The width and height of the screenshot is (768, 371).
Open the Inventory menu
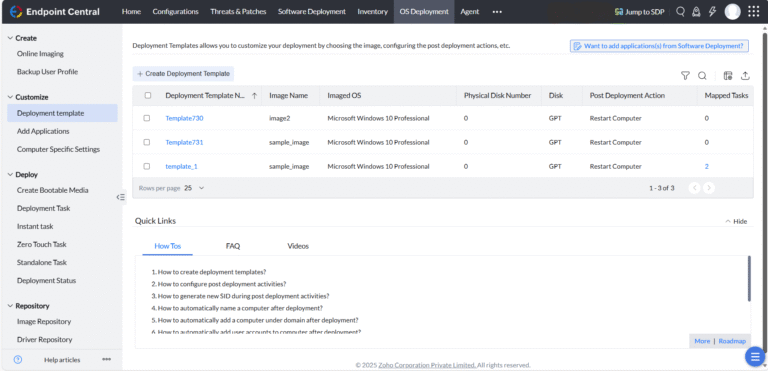point(372,12)
